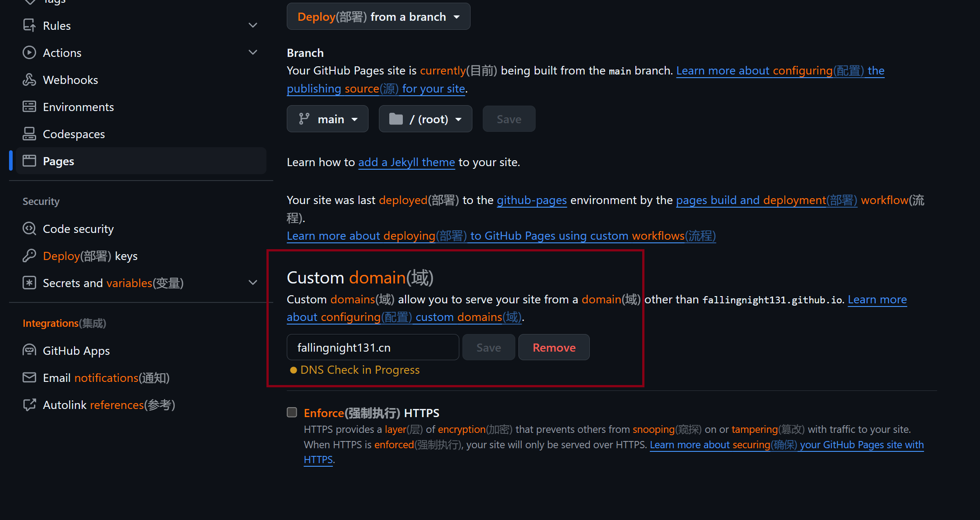Expand the Rules sidebar section

tap(253, 26)
